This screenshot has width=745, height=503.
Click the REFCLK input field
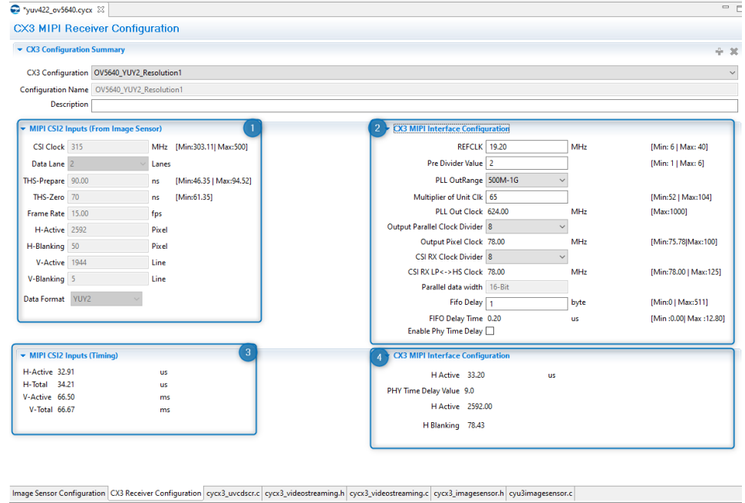click(x=527, y=146)
